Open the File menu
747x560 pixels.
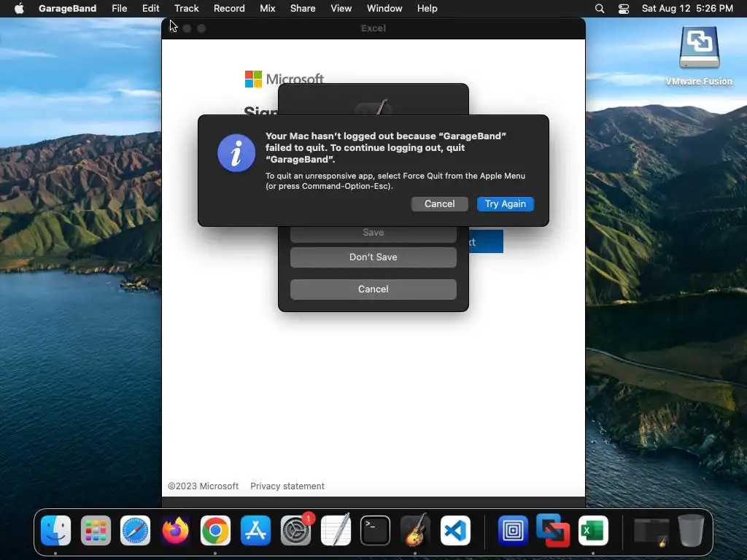[119, 8]
